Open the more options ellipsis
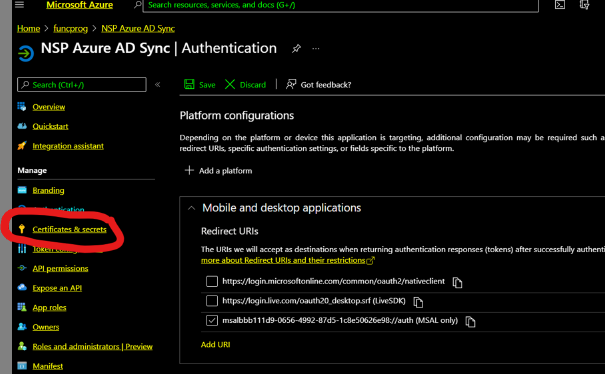Viewport: 605px width, 374px height. 316,49
